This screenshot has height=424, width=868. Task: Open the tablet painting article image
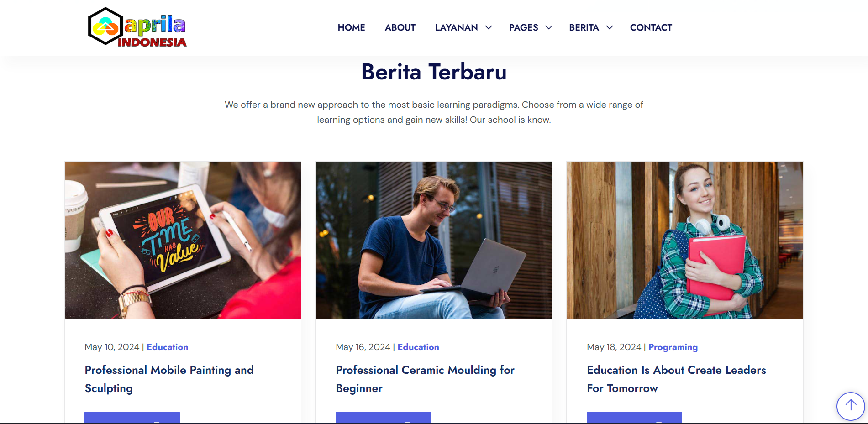[x=183, y=240]
